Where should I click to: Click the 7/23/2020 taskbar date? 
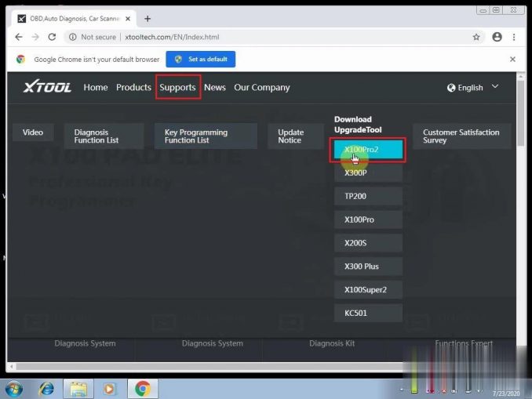point(506,394)
